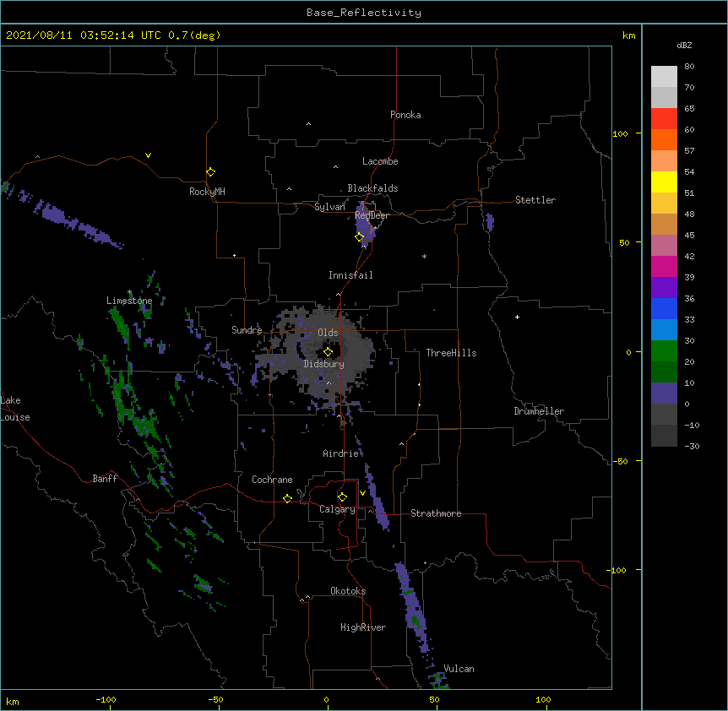Image resolution: width=728 pixels, height=711 pixels.
Task: Click the Olds town label
Action: [328, 333]
